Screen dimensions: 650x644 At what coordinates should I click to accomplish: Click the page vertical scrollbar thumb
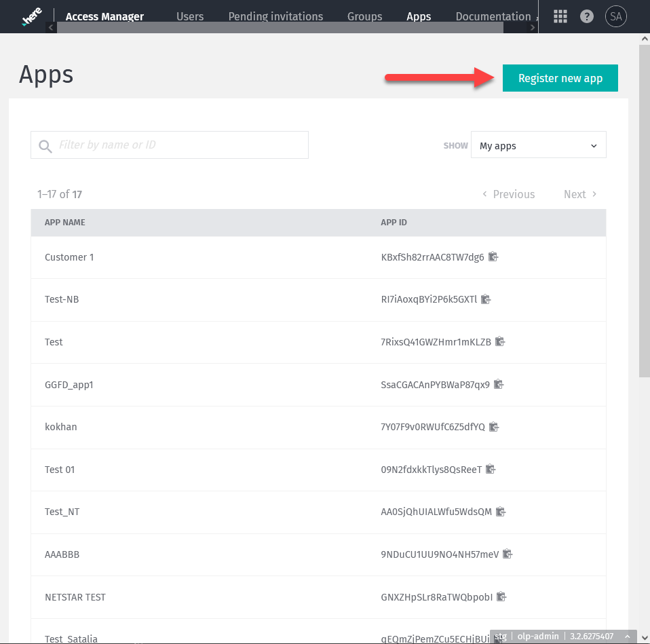pos(644,210)
